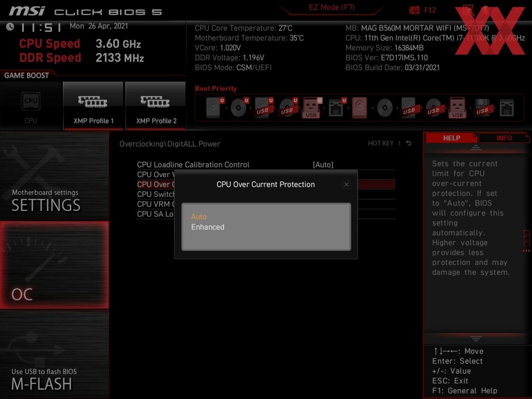Screen dimensions: 532x399
Task: Switch to the INFO tab
Action: (504, 138)
